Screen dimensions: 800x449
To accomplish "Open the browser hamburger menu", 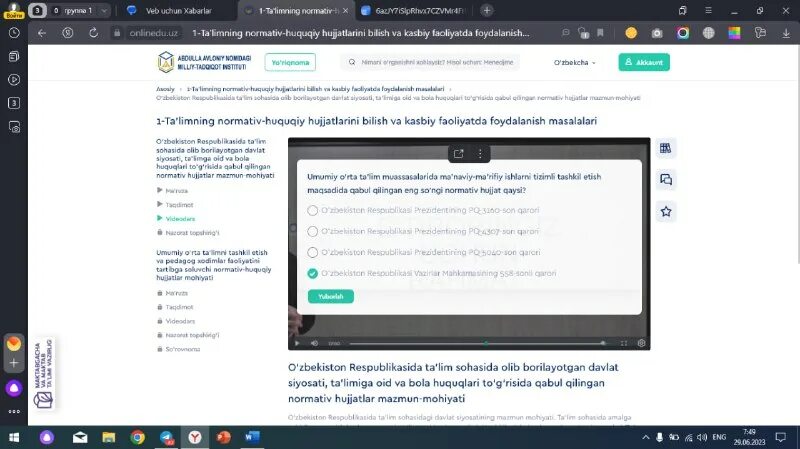I will tap(708, 10).
